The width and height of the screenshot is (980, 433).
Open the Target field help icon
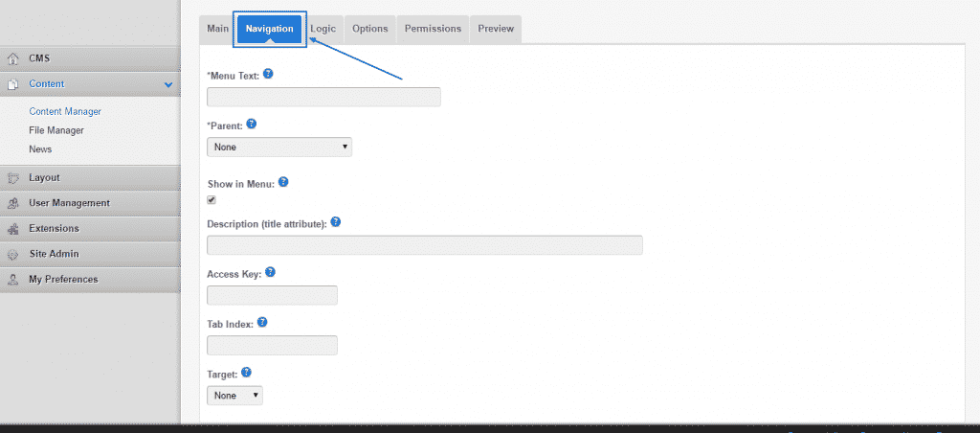pos(246,373)
